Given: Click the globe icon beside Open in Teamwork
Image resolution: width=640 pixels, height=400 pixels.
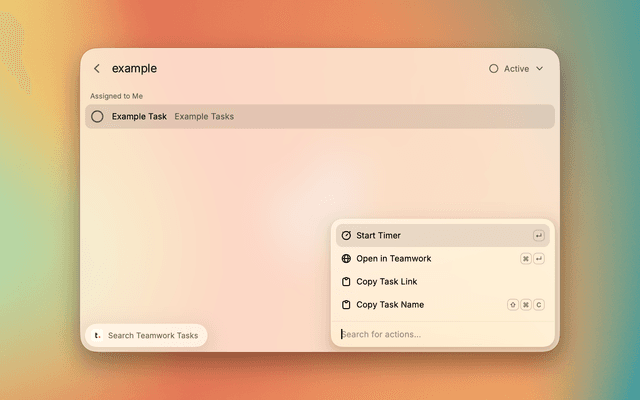Looking at the screenshot, I should pyautogui.click(x=346, y=258).
